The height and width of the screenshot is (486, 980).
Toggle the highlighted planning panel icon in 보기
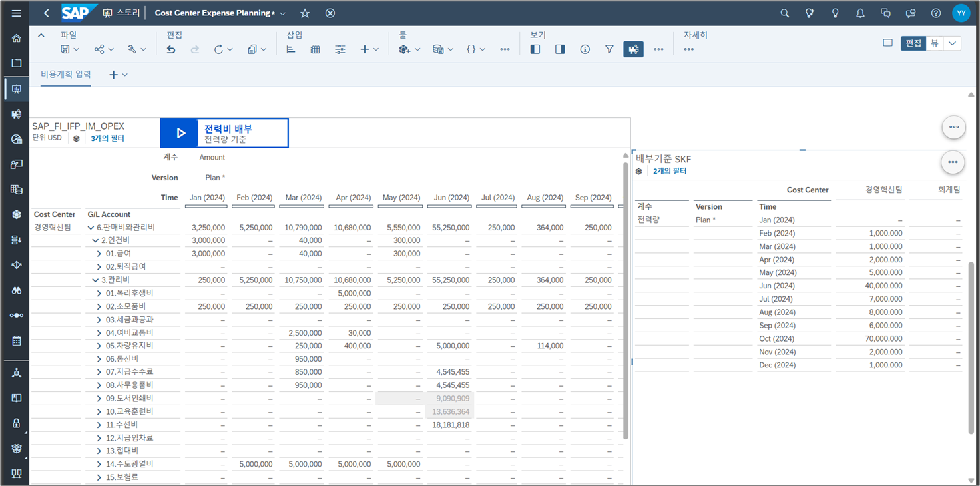pyautogui.click(x=633, y=49)
